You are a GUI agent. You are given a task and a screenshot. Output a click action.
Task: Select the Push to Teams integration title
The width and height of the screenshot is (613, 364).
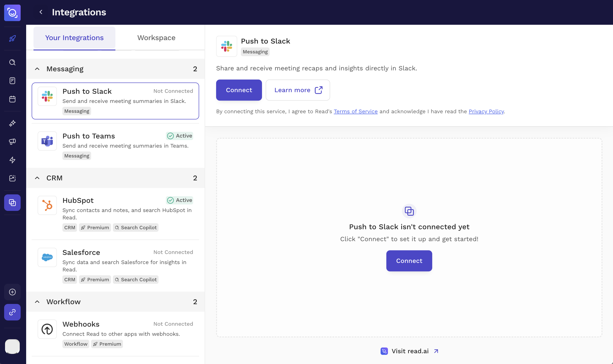pos(89,136)
